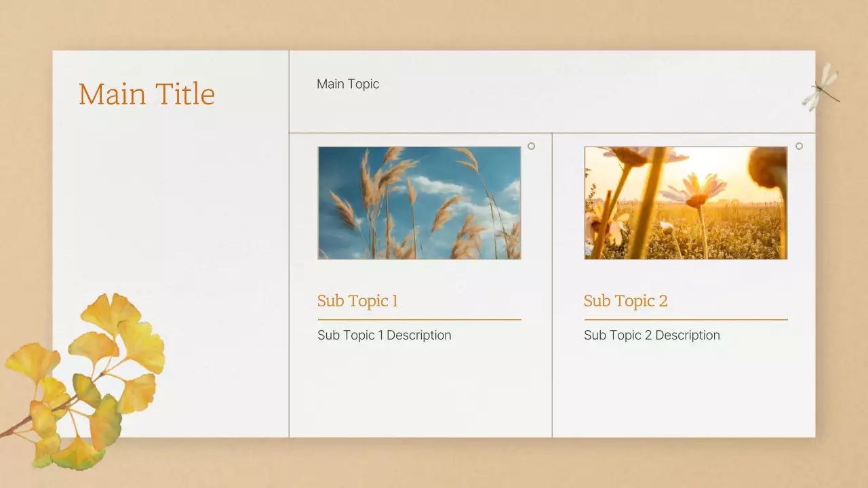The image size is (868, 488).
Task: Click the Sub Topic 1 heading
Action: tap(357, 301)
